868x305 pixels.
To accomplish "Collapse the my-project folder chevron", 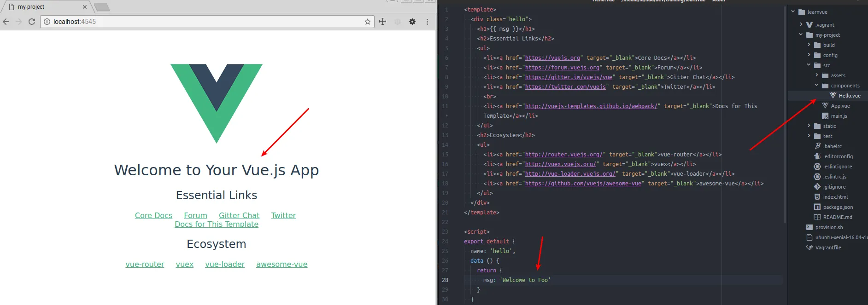I will tap(801, 35).
